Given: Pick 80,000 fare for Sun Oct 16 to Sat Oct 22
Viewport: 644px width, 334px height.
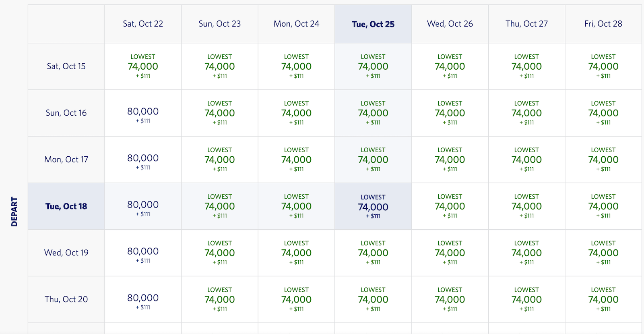Looking at the screenshot, I should [143, 113].
